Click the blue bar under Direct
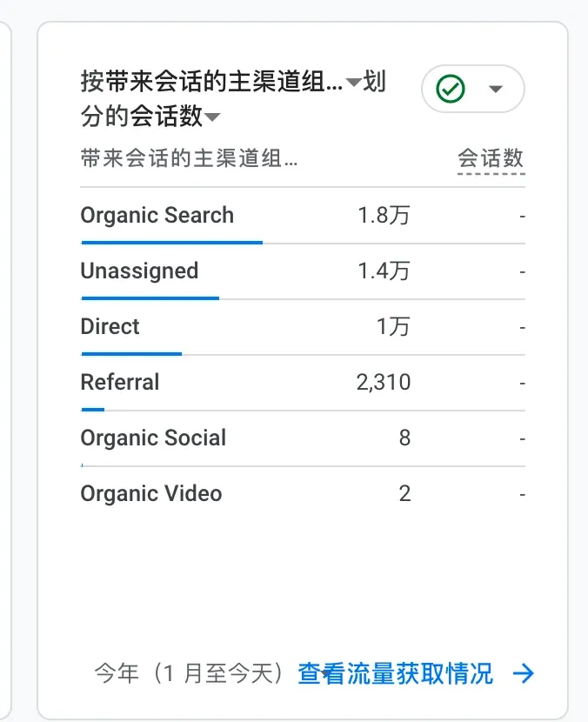 click(x=131, y=354)
